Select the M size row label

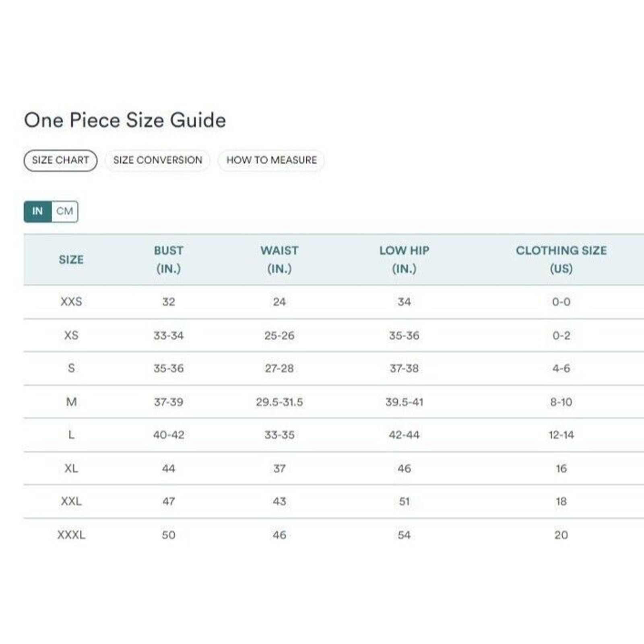pos(71,402)
